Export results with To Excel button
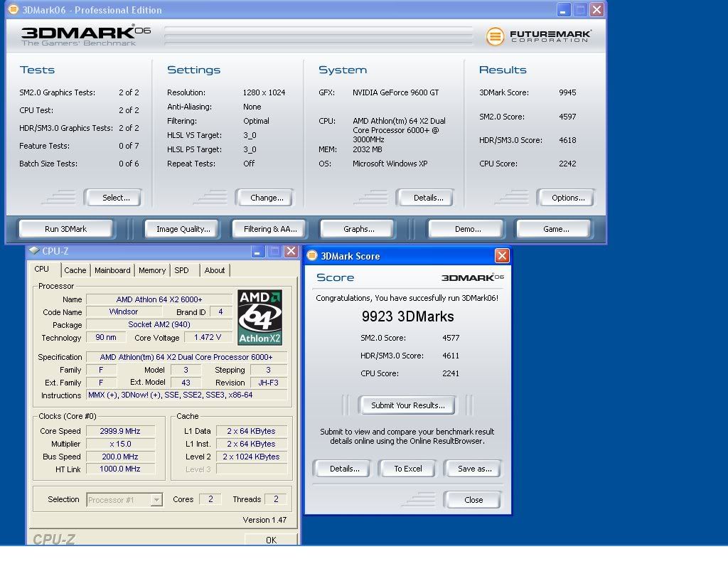Screen dimensions: 728x586 (x=407, y=469)
